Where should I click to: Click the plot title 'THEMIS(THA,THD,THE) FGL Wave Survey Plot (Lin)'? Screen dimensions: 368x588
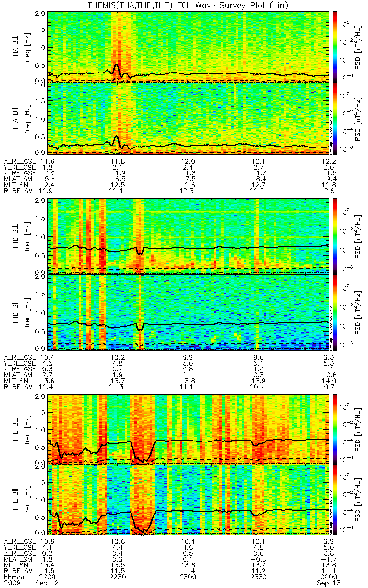[x=188, y=5]
